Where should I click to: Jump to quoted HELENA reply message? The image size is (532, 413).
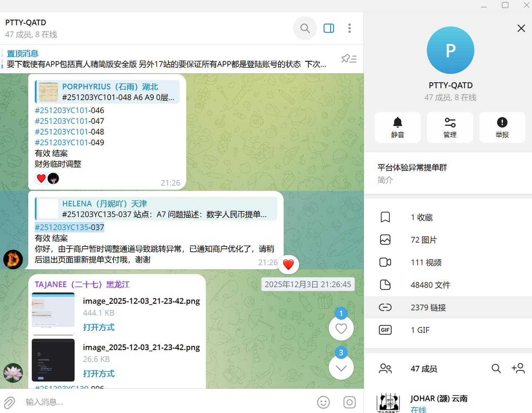point(156,209)
